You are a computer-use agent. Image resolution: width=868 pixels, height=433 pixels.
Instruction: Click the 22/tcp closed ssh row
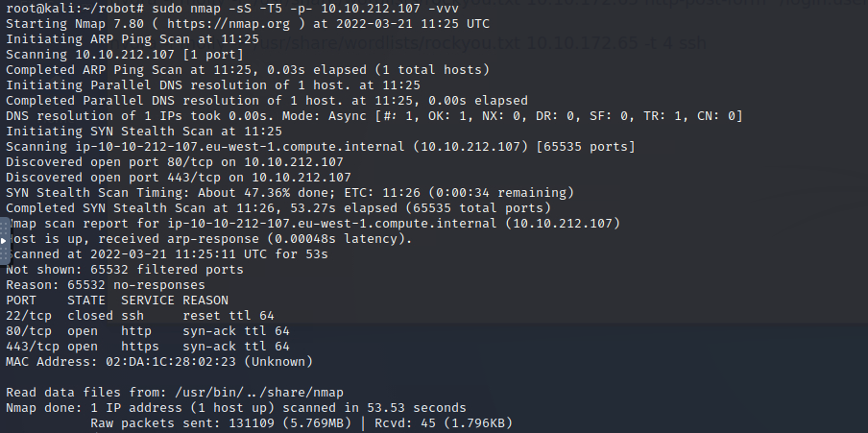pos(140,316)
